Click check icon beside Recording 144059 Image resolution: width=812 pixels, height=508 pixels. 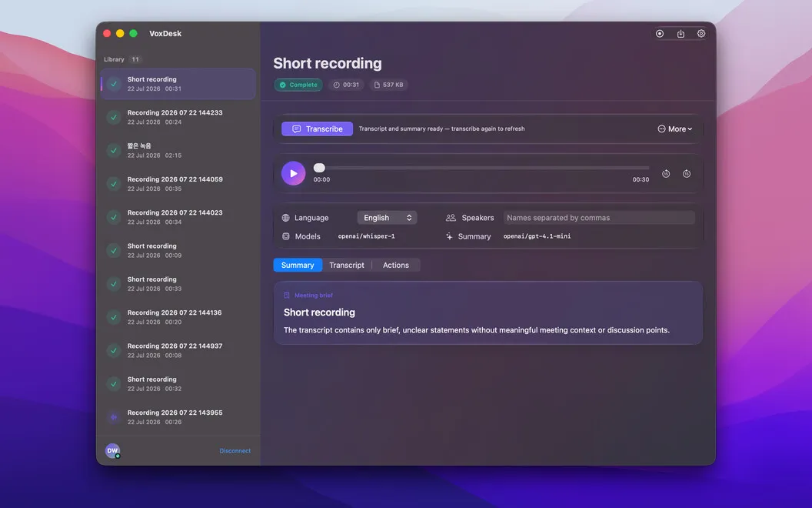click(114, 183)
